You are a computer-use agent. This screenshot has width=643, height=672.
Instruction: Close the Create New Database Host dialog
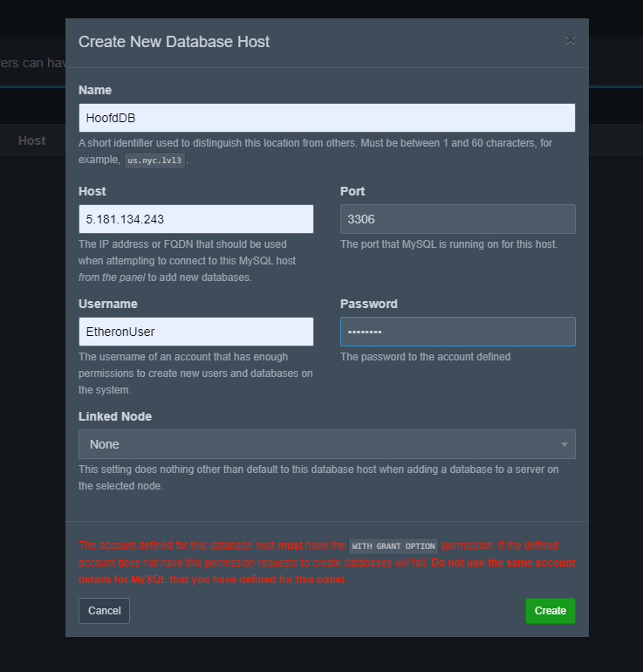pyautogui.click(x=570, y=40)
